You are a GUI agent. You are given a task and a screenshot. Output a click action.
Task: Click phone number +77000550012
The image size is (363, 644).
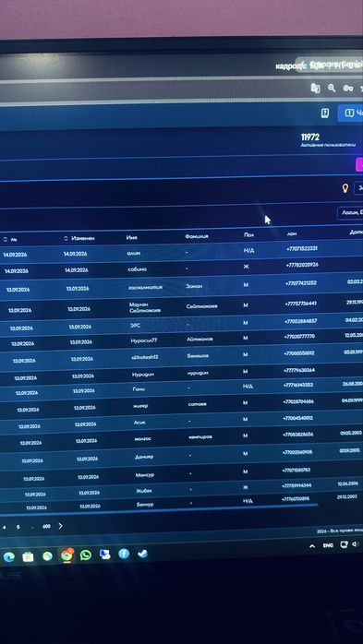299,353
